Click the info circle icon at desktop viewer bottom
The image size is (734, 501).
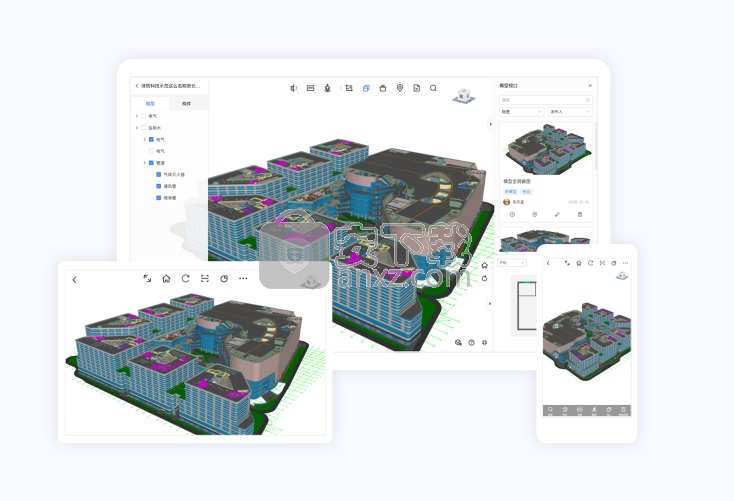471,343
